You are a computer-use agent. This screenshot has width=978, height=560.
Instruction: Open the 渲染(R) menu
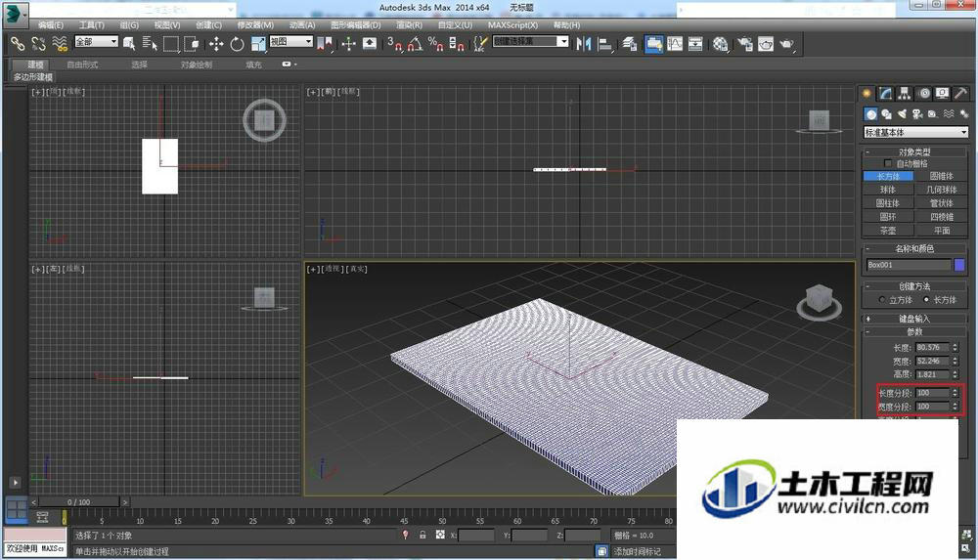[409, 25]
